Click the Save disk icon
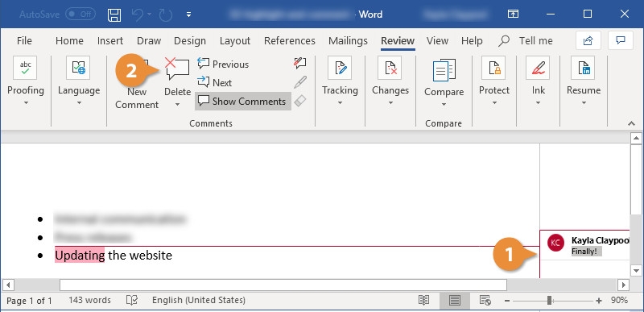Viewport: 644px width, 312px height. point(114,15)
